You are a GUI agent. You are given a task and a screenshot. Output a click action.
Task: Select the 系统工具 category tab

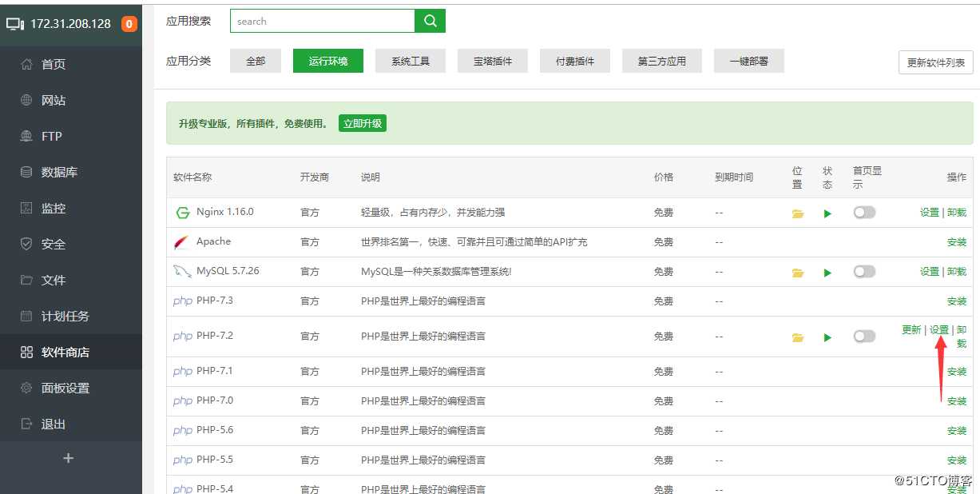tap(411, 61)
